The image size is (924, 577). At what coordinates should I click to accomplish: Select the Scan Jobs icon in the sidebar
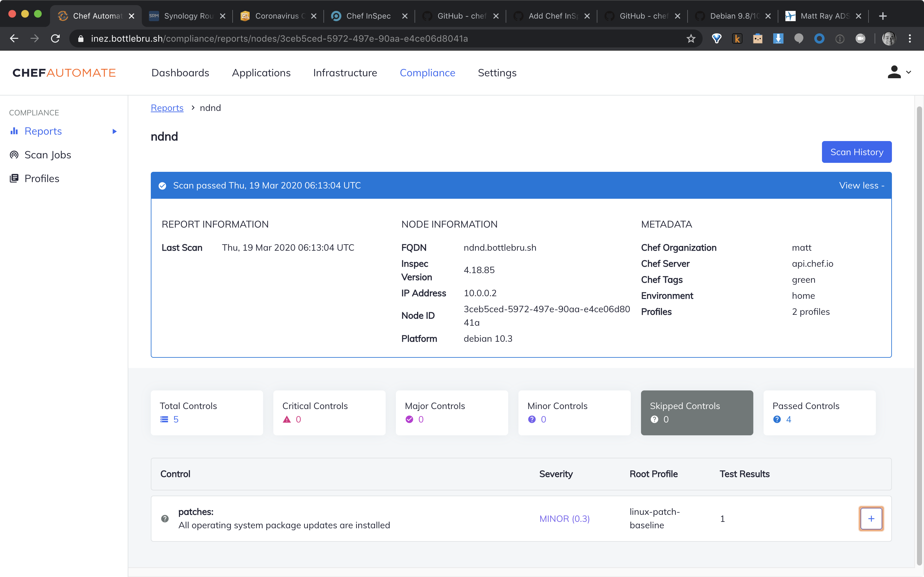coord(14,155)
